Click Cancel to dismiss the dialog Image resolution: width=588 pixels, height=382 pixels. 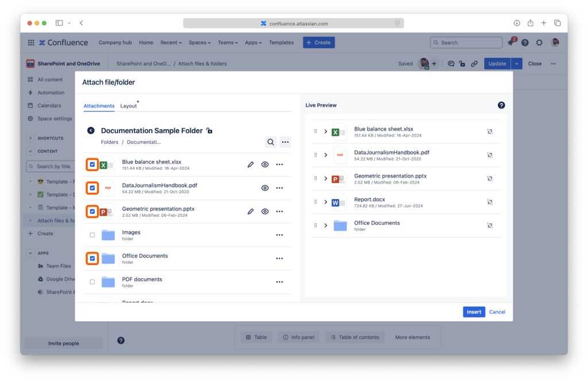tap(497, 312)
